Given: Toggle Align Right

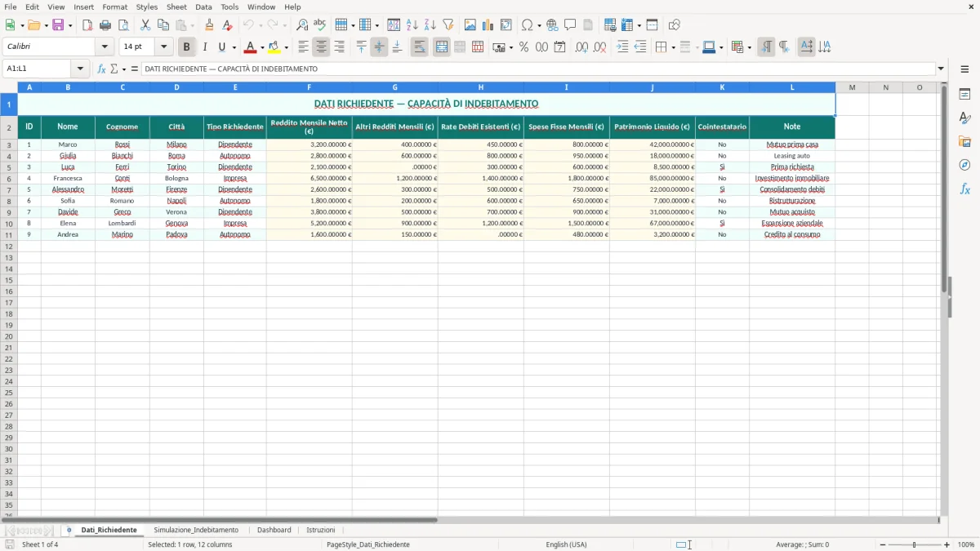Looking at the screenshot, I should click(339, 47).
